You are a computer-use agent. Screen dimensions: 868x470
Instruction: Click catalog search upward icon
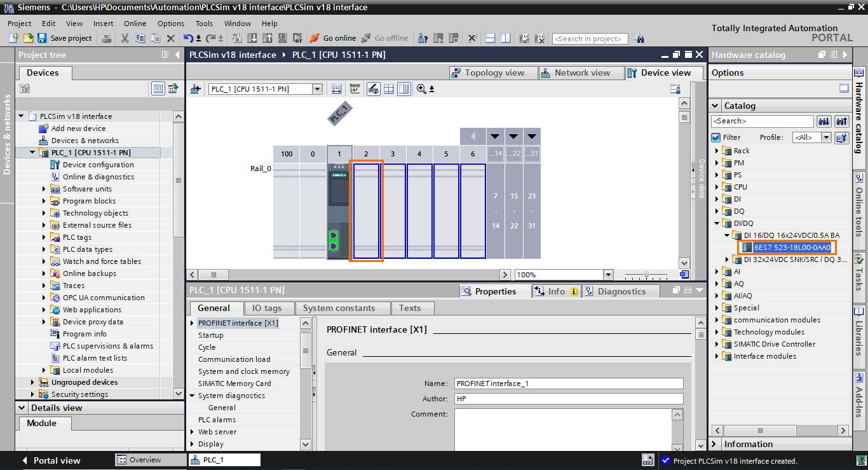click(842, 121)
